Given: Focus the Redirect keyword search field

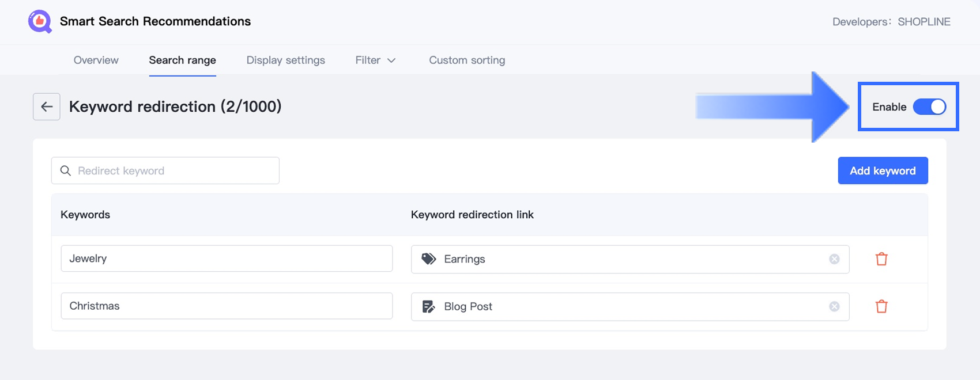Looking at the screenshot, I should (x=173, y=171).
